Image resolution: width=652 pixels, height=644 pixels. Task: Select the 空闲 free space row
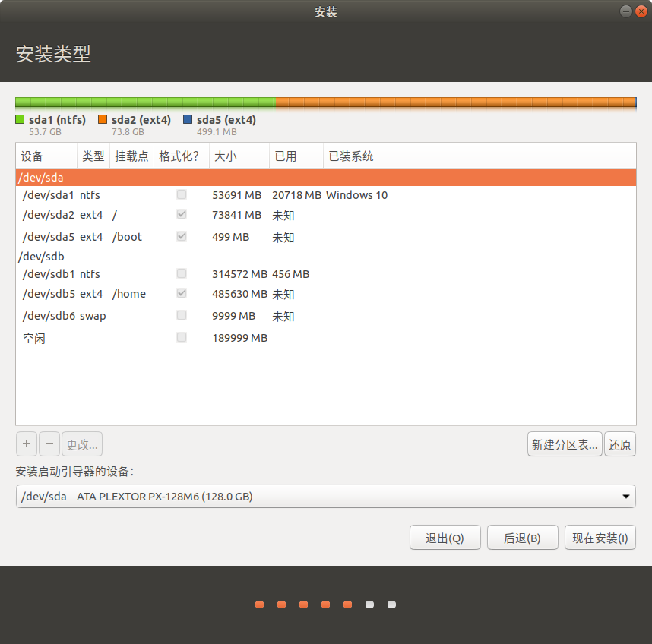325,338
